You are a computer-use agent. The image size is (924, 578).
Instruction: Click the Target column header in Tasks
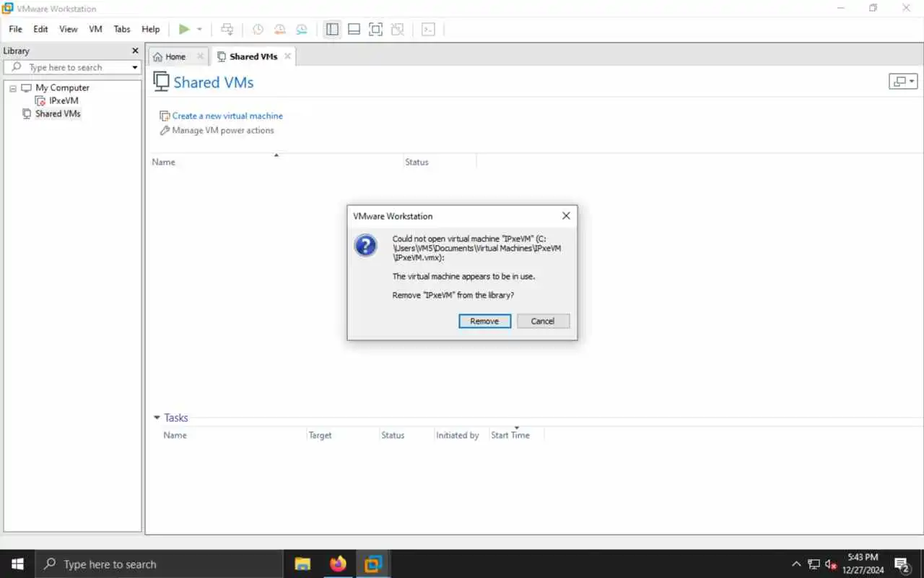point(321,435)
